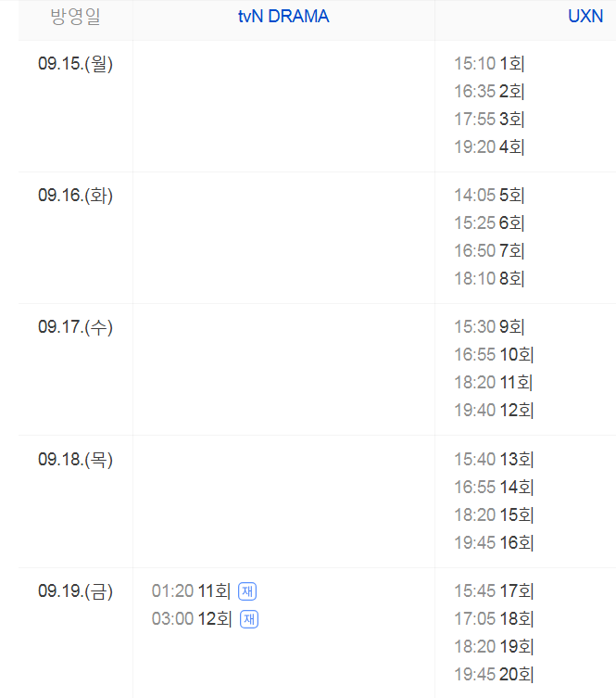Select the 19:45 20회 UXN entry
This screenshot has height=698, width=616.
(494, 675)
